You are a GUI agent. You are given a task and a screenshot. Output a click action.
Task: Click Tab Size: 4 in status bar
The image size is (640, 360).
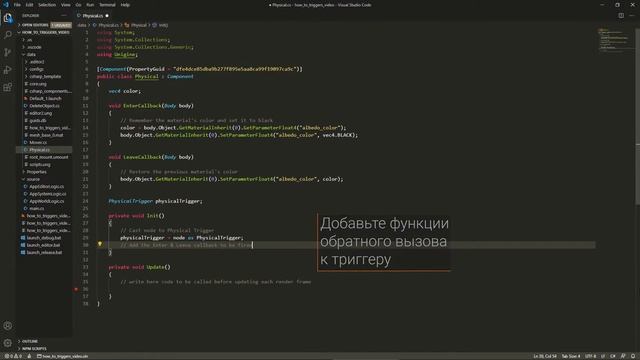pos(571,356)
